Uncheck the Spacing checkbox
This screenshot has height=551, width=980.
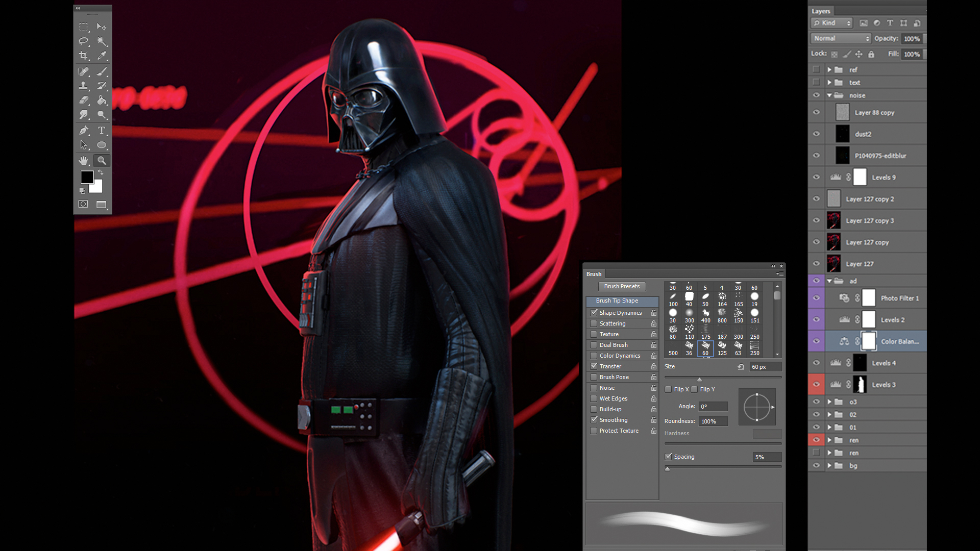click(x=668, y=457)
